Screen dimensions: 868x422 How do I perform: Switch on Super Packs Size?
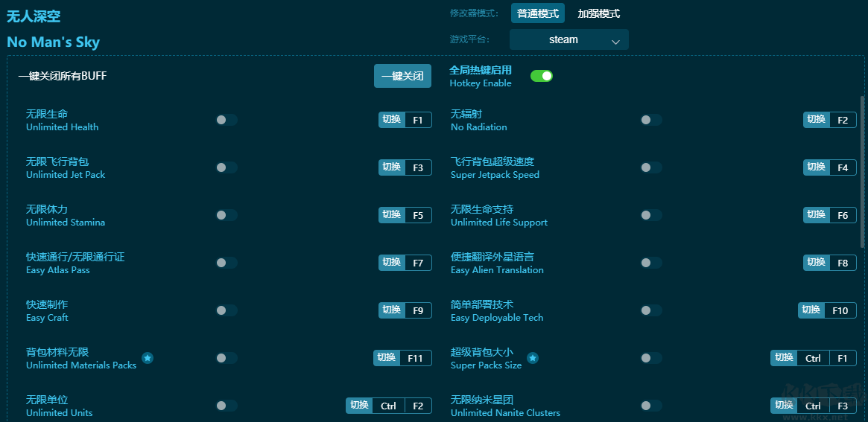(651, 358)
